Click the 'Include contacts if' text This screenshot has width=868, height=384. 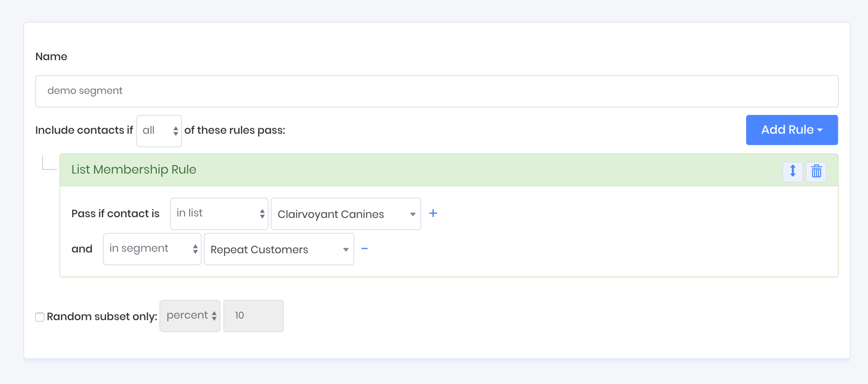coord(84,130)
